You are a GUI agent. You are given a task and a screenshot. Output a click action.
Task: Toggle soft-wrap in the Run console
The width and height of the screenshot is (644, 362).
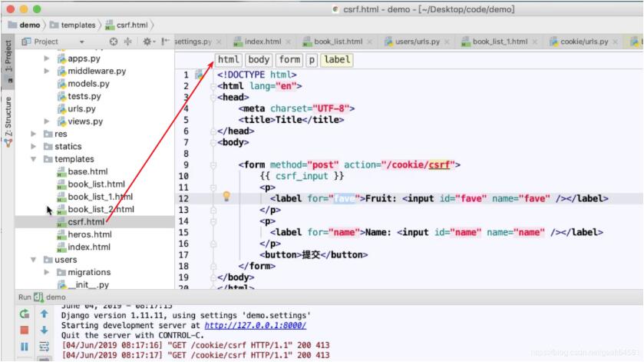[44, 347]
